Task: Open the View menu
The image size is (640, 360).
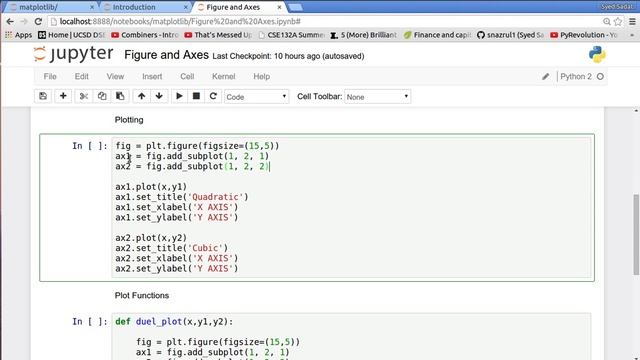Action: click(115, 76)
